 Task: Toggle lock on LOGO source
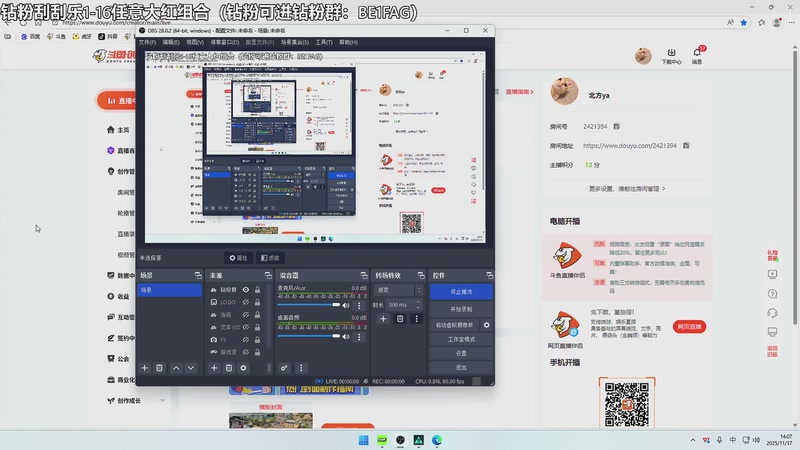(x=257, y=302)
